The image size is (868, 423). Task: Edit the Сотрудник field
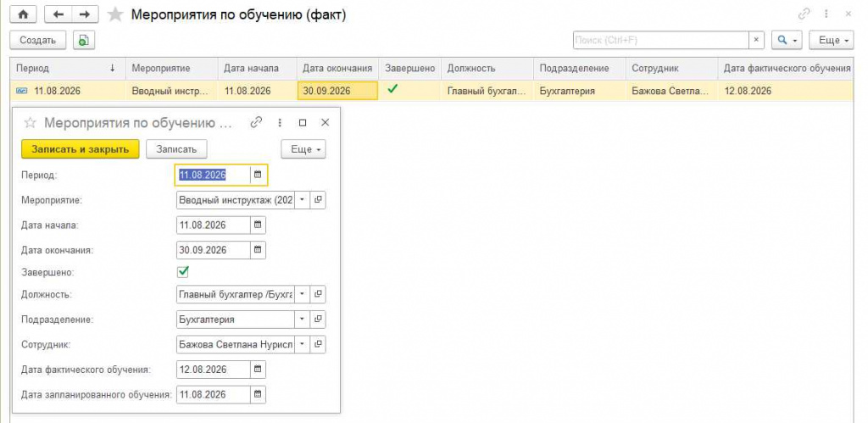[x=236, y=344]
